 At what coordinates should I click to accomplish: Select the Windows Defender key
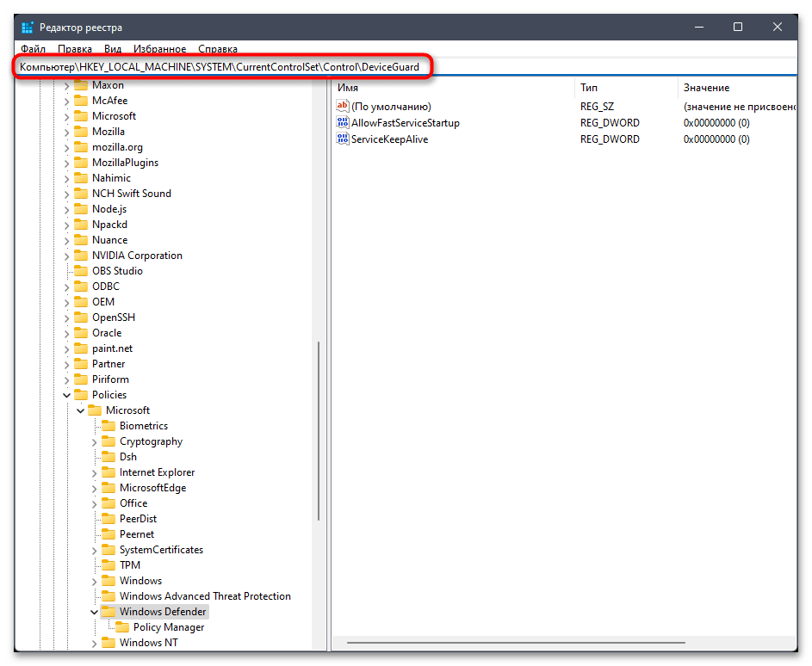pos(163,612)
